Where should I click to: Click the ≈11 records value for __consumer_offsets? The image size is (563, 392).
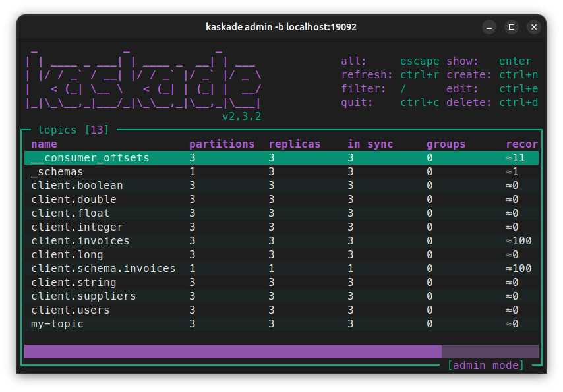(x=516, y=158)
